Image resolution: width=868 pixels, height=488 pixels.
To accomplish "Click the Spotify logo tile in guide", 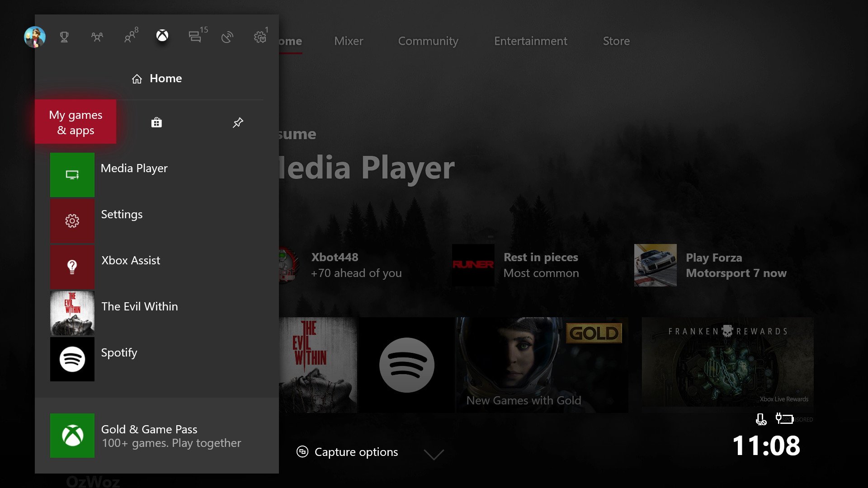I will click(72, 359).
